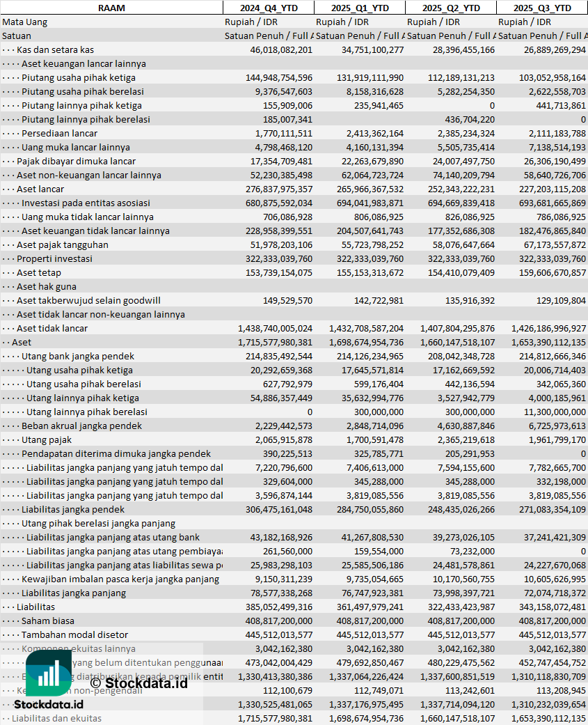Click Kewajiban imbalan pasca kerja jangka panjang
The height and width of the screenshot is (725, 588).
pos(120,579)
